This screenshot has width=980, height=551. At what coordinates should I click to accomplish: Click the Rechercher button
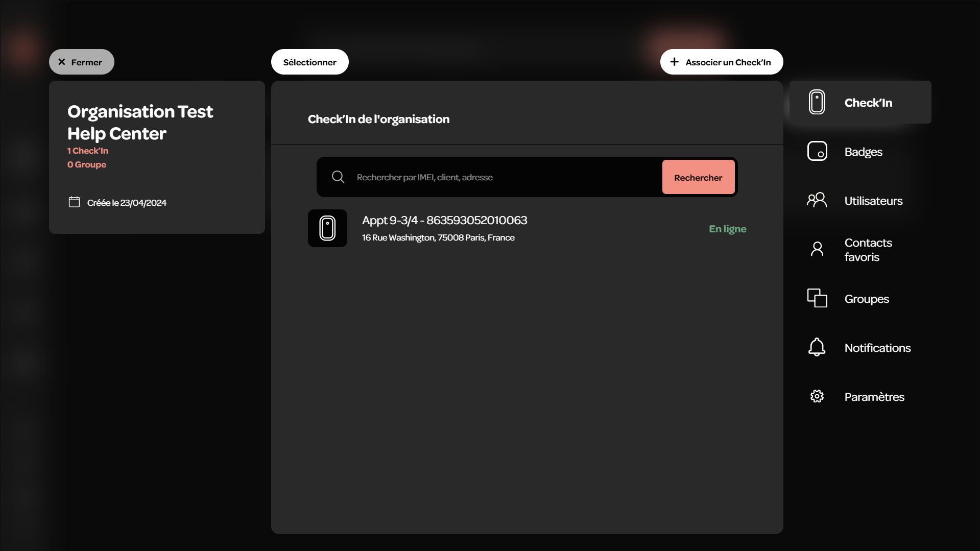pos(698,177)
